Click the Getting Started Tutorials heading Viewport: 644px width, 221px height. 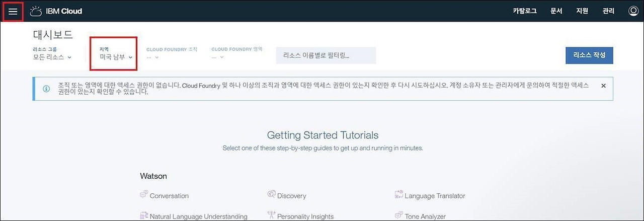(x=323, y=135)
